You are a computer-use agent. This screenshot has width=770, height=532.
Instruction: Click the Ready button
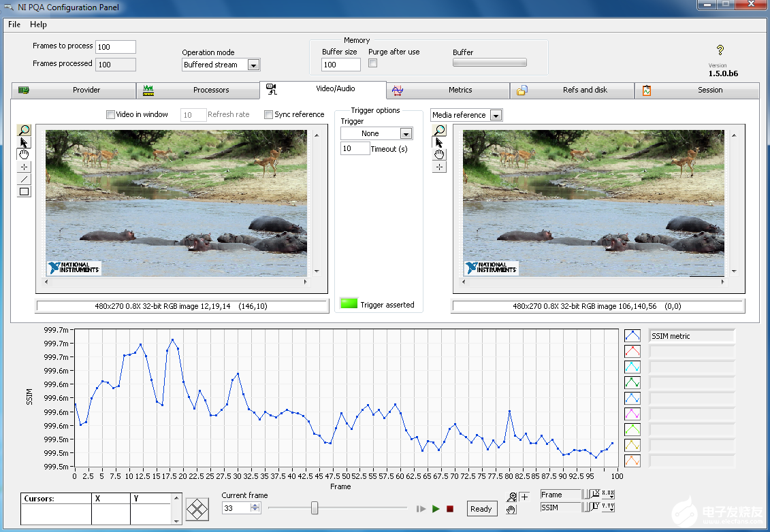coord(481,509)
